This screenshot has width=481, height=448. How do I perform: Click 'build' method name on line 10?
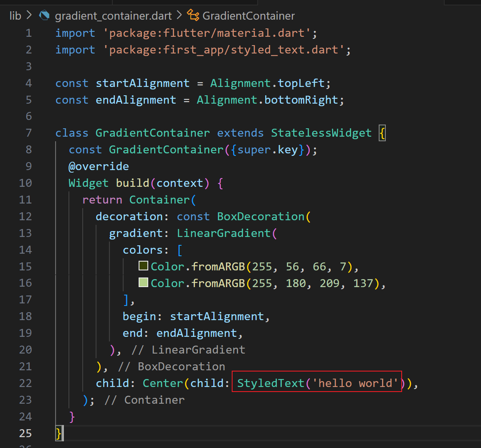tap(132, 183)
